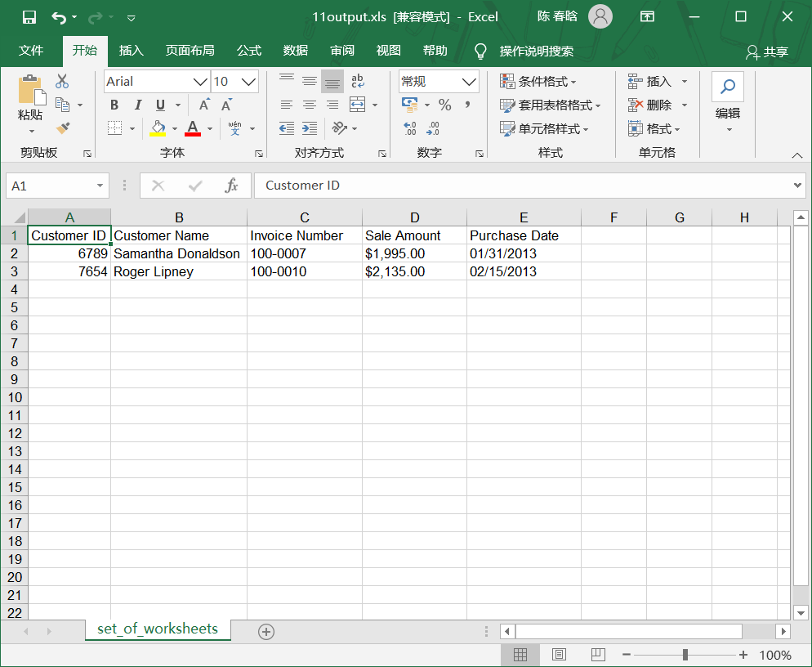Click the Save icon in title bar

29,17
